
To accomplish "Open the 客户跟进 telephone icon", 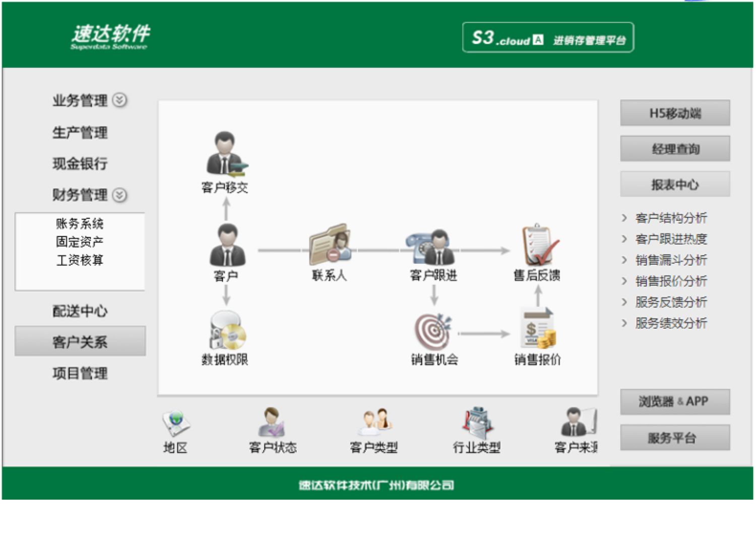I will click(430, 246).
